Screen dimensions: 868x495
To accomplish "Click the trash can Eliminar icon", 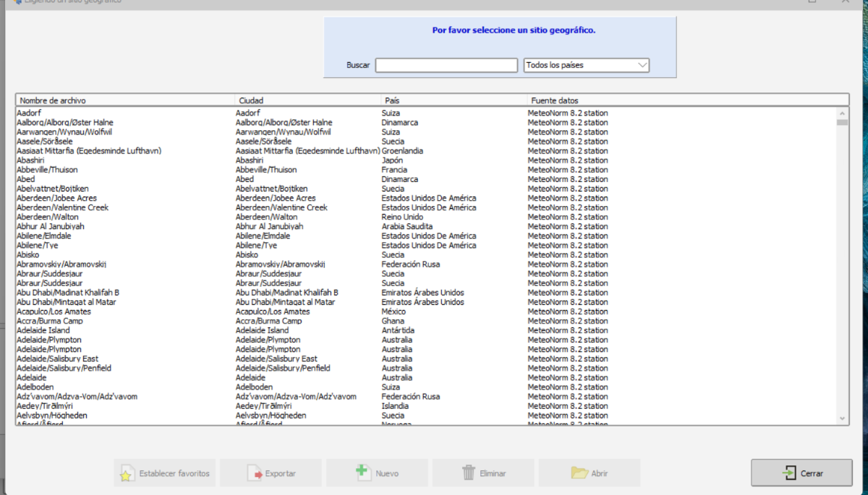I will click(469, 473).
